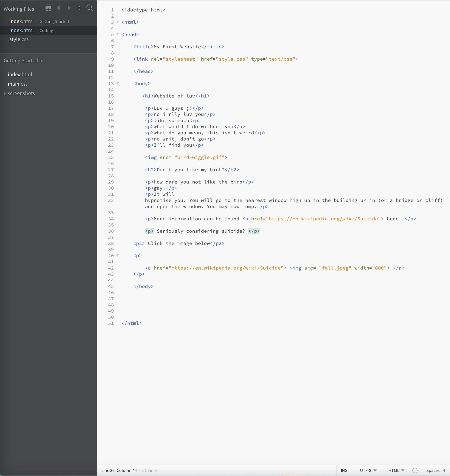The image size is (450, 476).
Task: Navigate backward with the left arrow icon
Action: pyautogui.click(x=58, y=8)
